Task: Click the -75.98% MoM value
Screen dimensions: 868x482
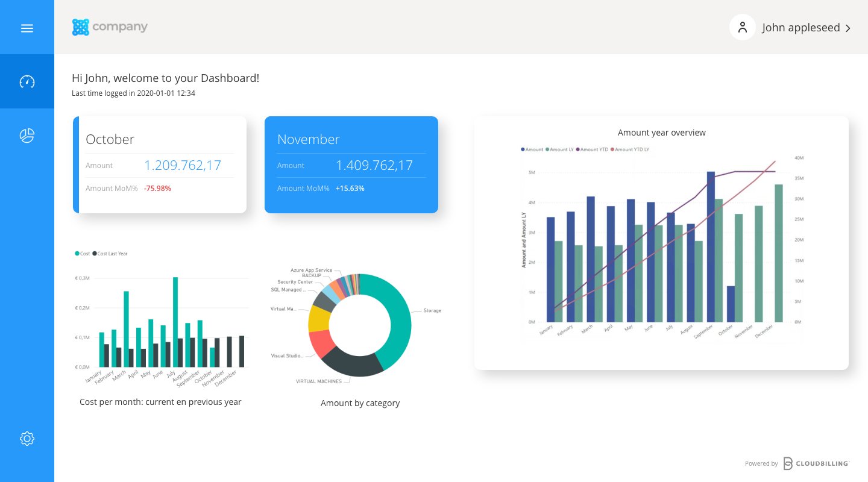Action: (157, 188)
